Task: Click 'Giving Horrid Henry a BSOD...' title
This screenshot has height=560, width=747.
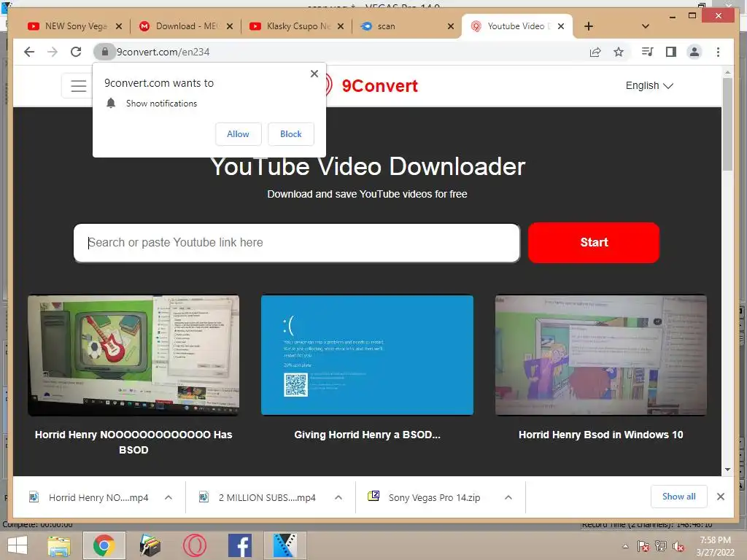Action: pos(367,435)
